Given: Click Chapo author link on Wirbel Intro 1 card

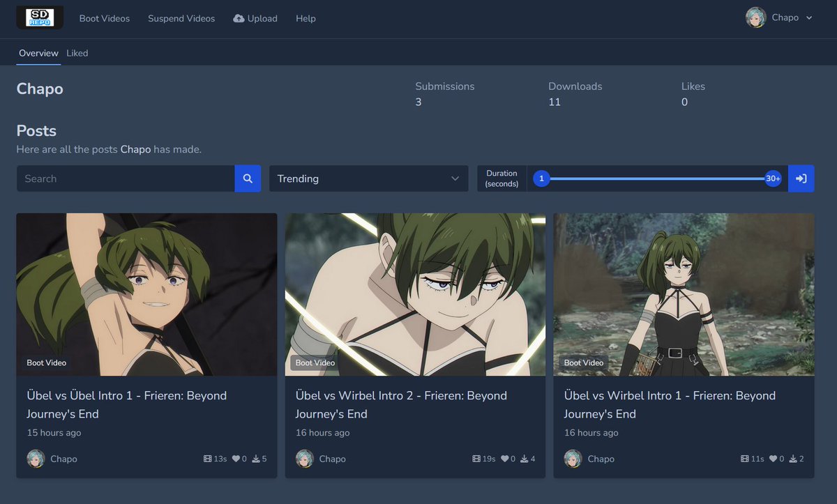Looking at the screenshot, I should pos(601,459).
